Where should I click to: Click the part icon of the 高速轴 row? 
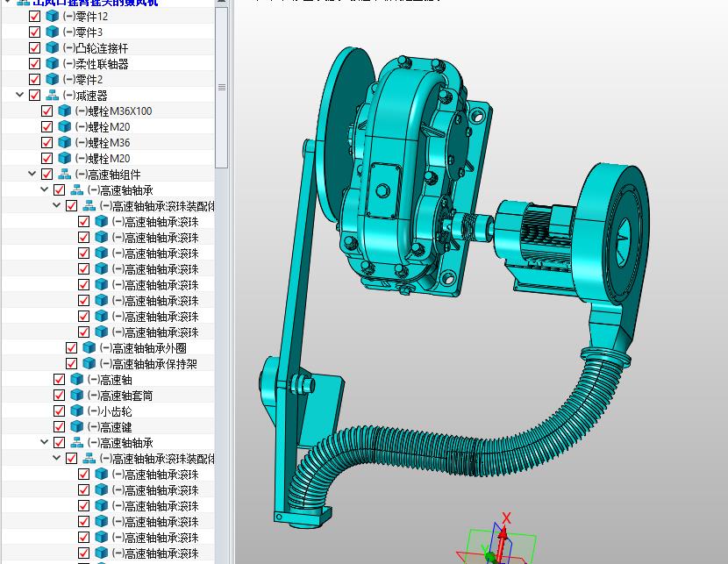pyautogui.click(x=76, y=379)
